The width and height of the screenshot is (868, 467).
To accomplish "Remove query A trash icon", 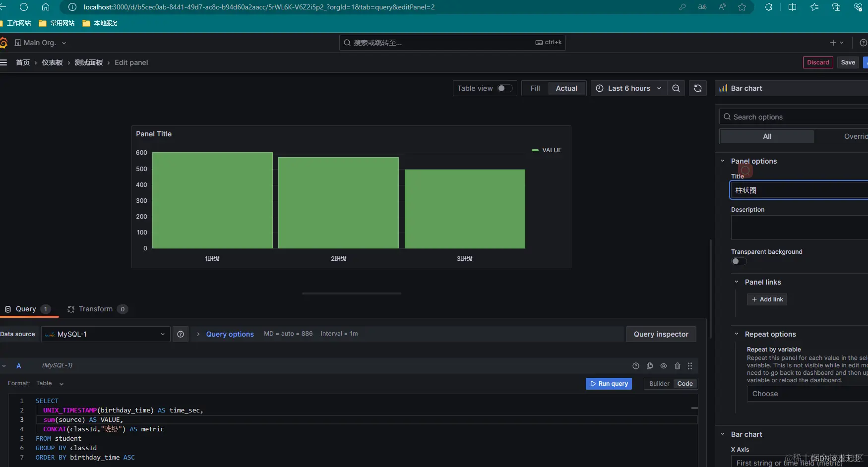I will (x=678, y=366).
